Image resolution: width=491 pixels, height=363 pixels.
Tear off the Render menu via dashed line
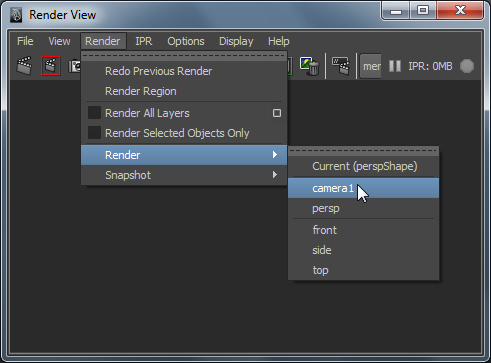pyautogui.click(x=184, y=56)
